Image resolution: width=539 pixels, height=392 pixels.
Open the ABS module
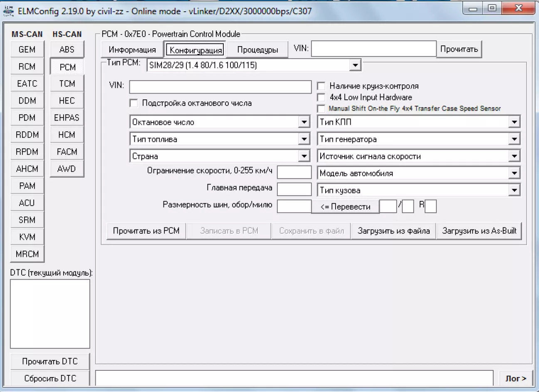67,49
